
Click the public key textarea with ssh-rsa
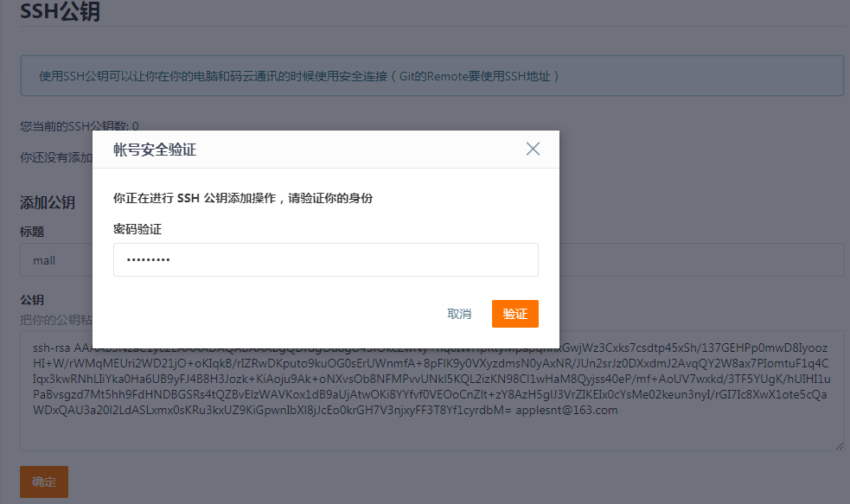(431, 391)
